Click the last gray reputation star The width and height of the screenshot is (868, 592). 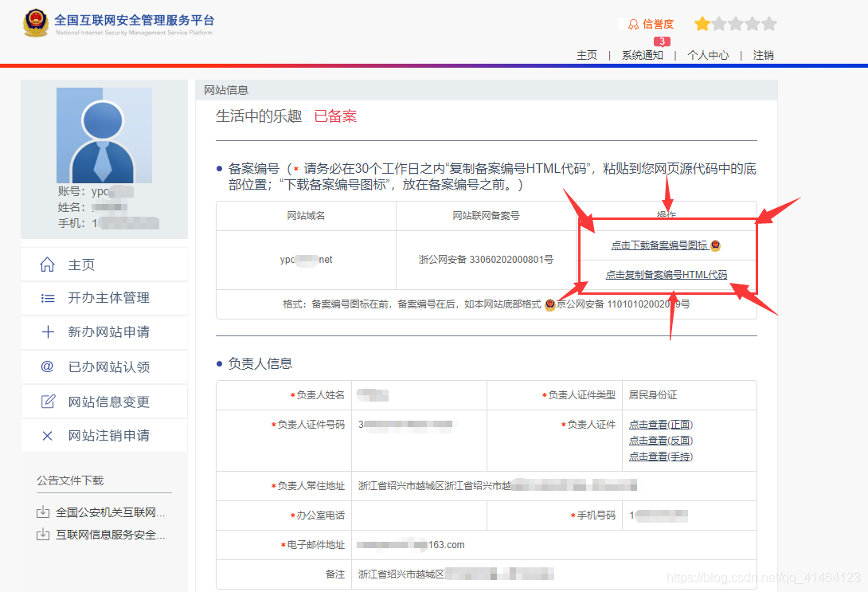point(769,24)
